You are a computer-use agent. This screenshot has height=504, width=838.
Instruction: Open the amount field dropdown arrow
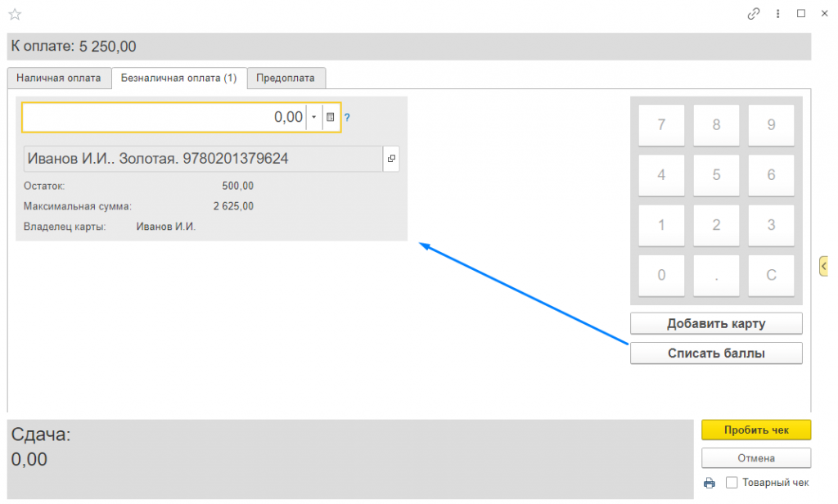click(313, 117)
